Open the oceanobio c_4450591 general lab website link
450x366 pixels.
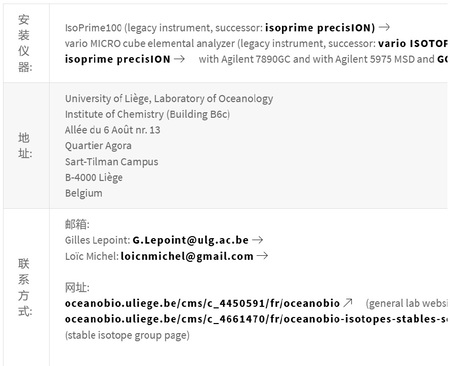202,303
